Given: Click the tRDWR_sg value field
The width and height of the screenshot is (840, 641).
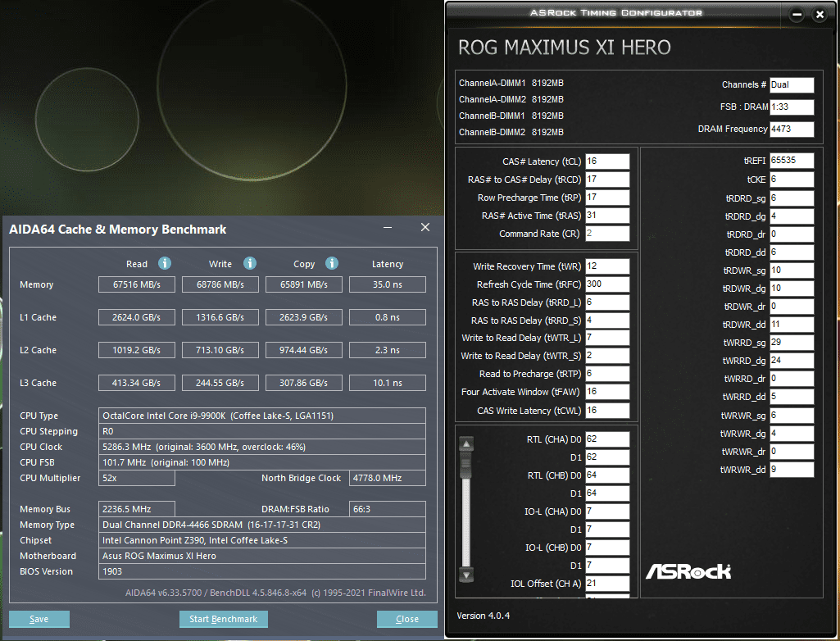Looking at the screenshot, I should tap(792, 270).
